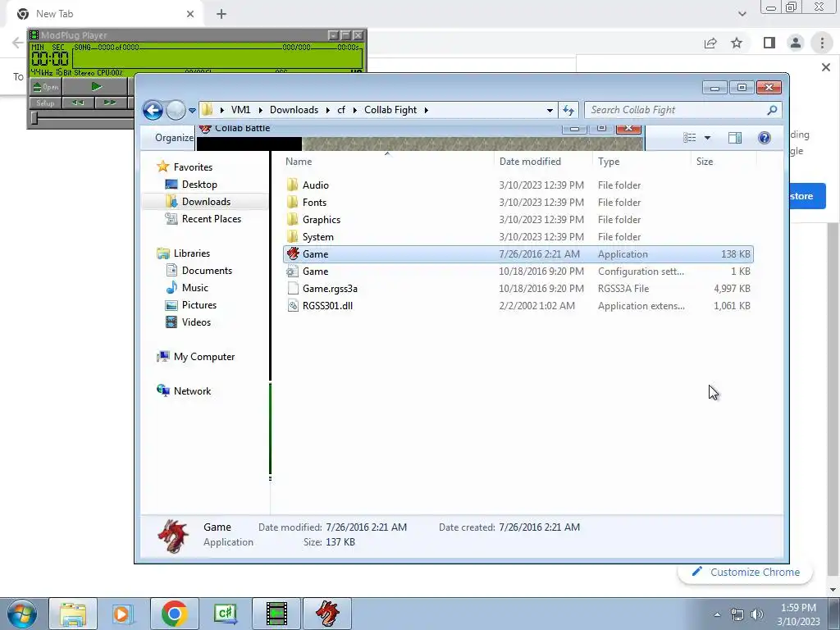The image size is (840, 630).
Task: Expand the Downloads breadcrumb arrow
Action: pyautogui.click(x=328, y=111)
